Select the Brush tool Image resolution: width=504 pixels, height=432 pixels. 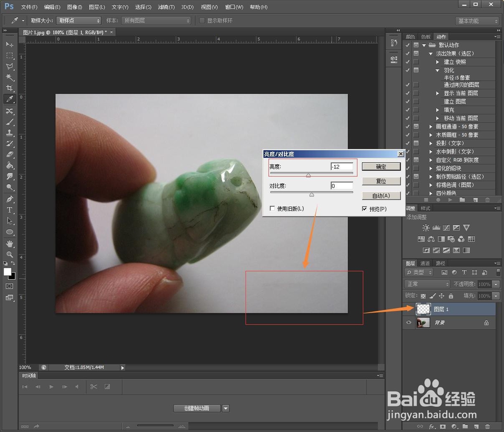pyautogui.click(x=9, y=122)
